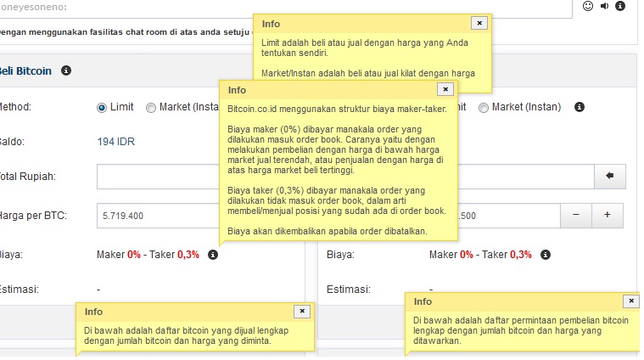This screenshot has height=360, width=644.
Task: Click the Harga per BTC field 5.719.400
Action: point(158,216)
